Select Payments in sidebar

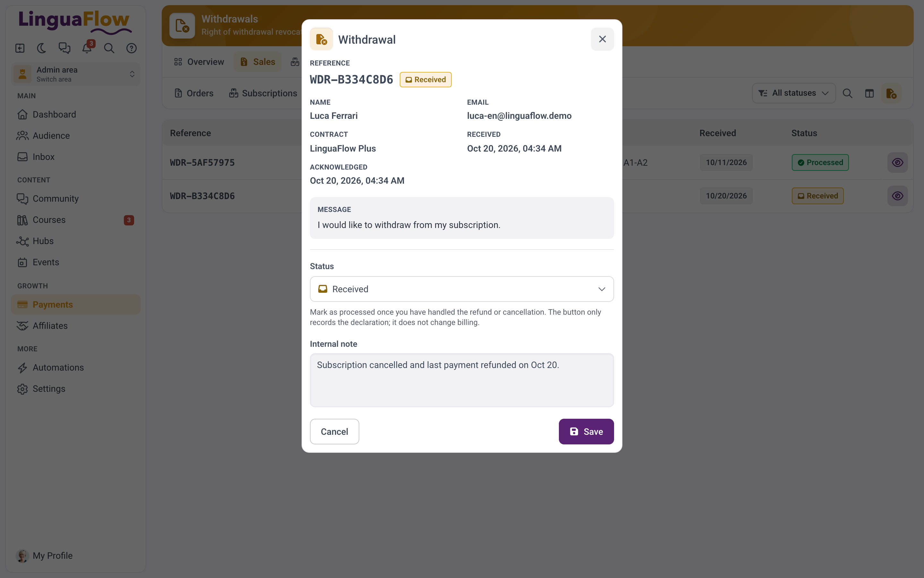click(76, 304)
